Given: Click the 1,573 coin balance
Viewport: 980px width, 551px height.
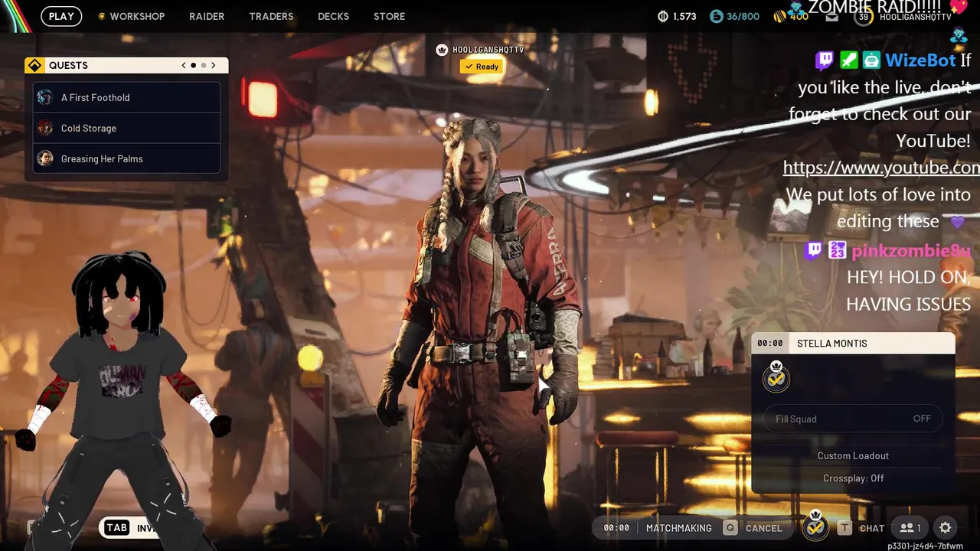Looking at the screenshot, I should point(684,16).
